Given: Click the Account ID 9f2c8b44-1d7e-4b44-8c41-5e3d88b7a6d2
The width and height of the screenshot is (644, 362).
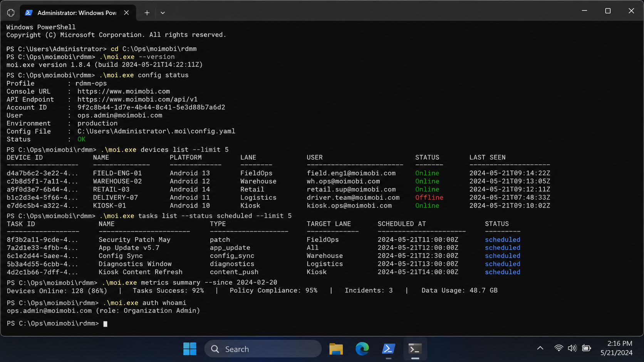Looking at the screenshot, I should pyautogui.click(x=151, y=108).
